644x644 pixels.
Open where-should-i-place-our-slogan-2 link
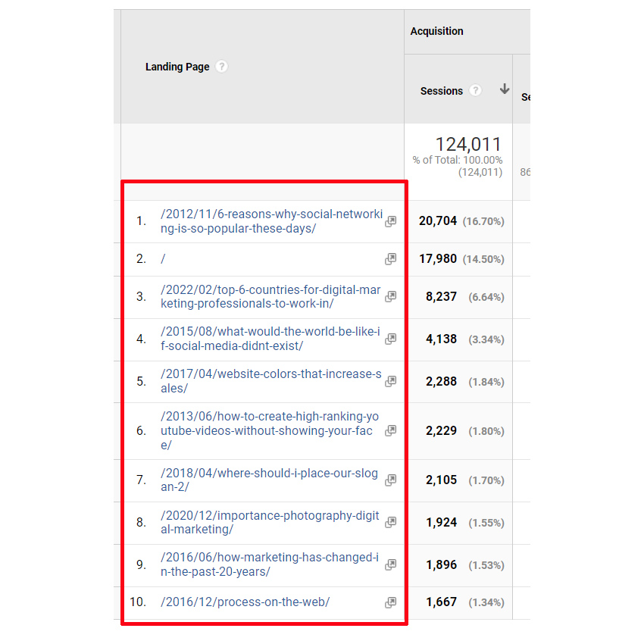pyautogui.click(x=269, y=480)
